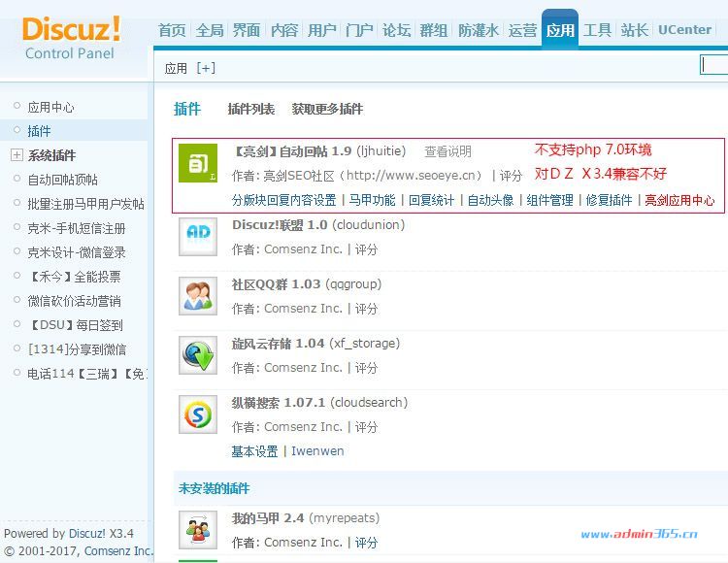Open the 工具 top menu
728x563 pixels.
click(x=597, y=30)
